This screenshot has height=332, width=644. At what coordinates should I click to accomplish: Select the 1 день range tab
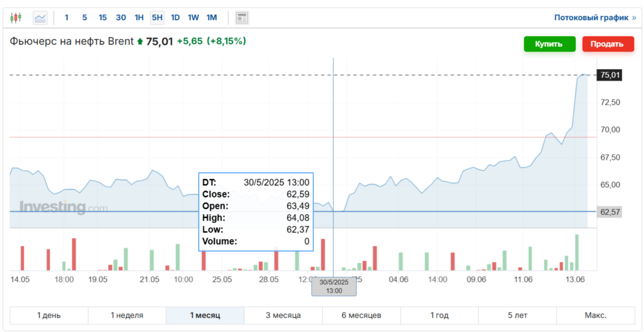[49, 315]
